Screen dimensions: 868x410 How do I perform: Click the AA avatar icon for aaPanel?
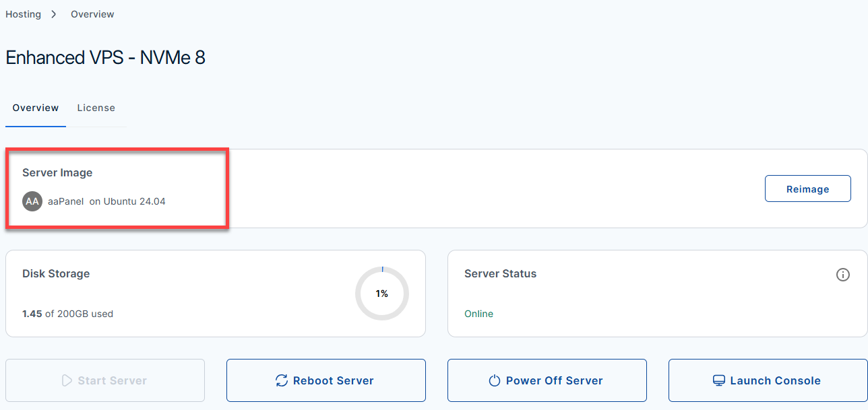tap(32, 201)
